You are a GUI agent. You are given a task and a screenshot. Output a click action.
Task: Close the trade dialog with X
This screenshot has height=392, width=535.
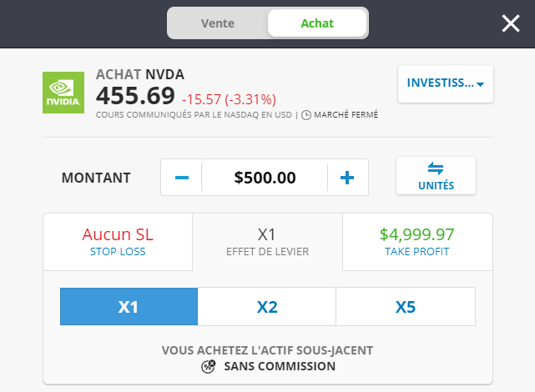click(511, 23)
